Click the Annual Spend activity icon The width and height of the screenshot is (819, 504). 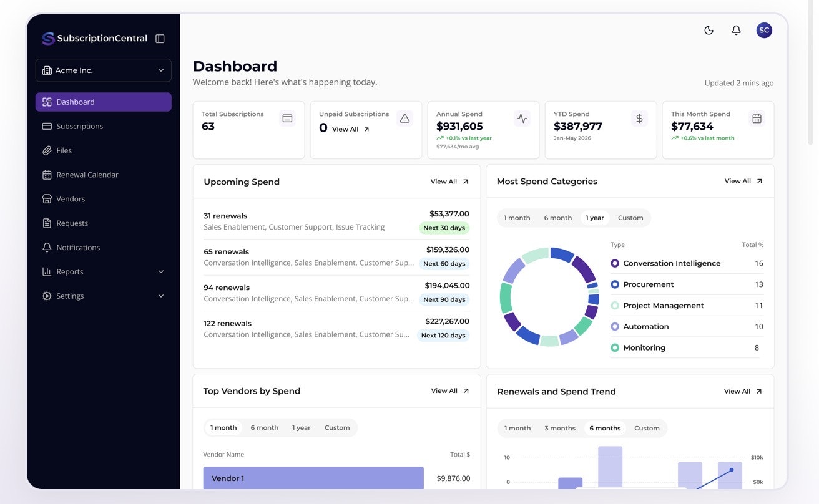(x=522, y=119)
